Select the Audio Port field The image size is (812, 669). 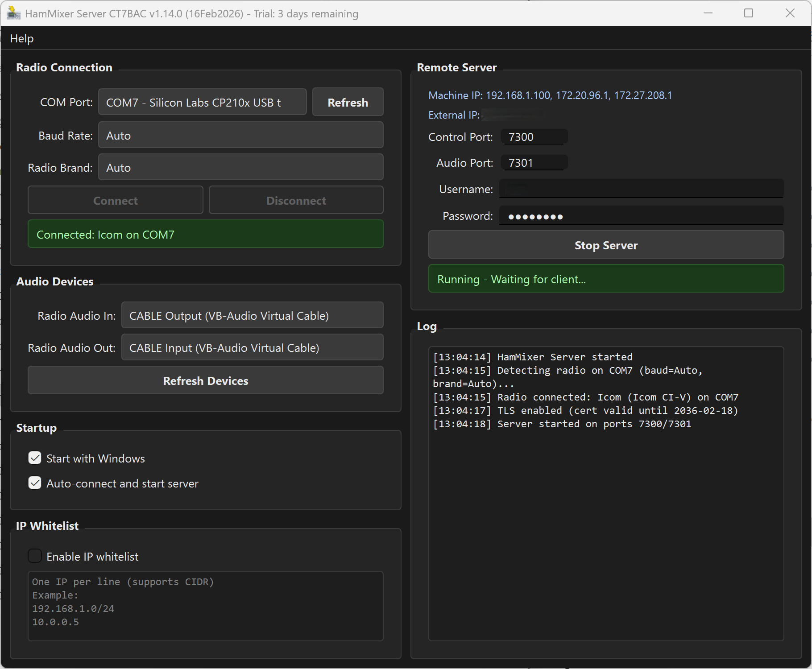coord(534,162)
